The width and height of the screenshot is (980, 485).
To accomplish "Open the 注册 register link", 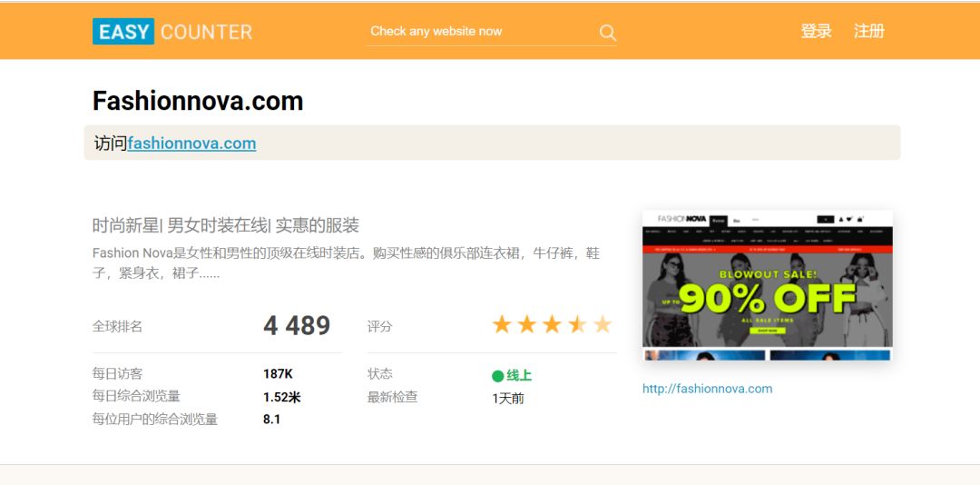I will (x=868, y=31).
